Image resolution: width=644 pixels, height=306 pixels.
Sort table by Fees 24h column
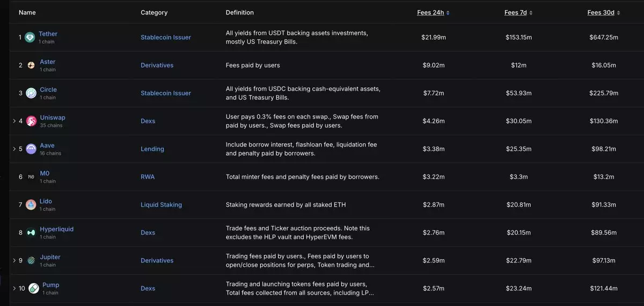click(433, 13)
